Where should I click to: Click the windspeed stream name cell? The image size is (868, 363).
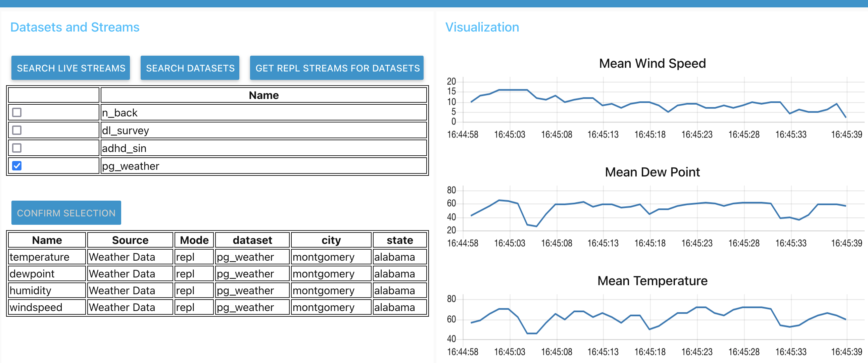pyautogui.click(x=36, y=307)
